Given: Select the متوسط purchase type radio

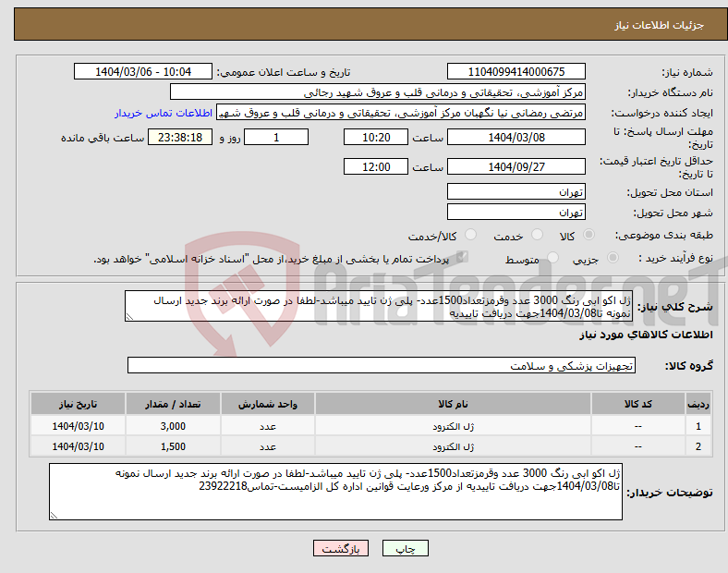Looking at the screenshot, I should pos(553,258).
